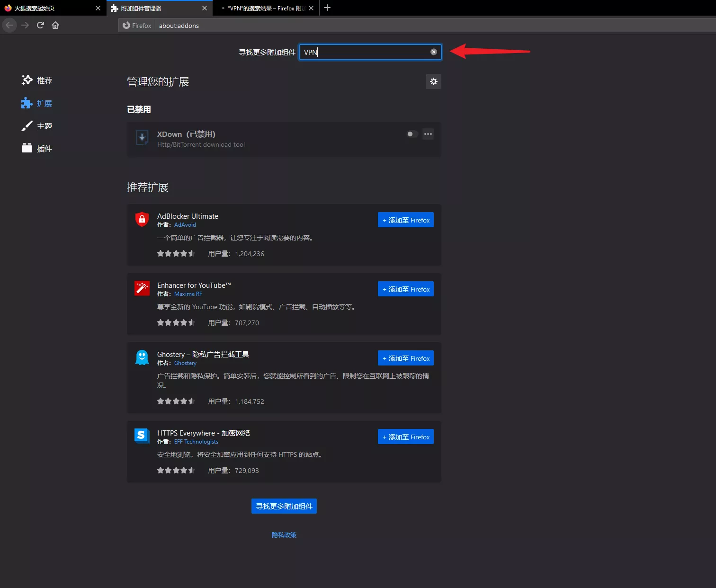This screenshot has height=588, width=716.
Task: Add HTTPS Everywhere to Firefox
Action: click(x=406, y=437)
